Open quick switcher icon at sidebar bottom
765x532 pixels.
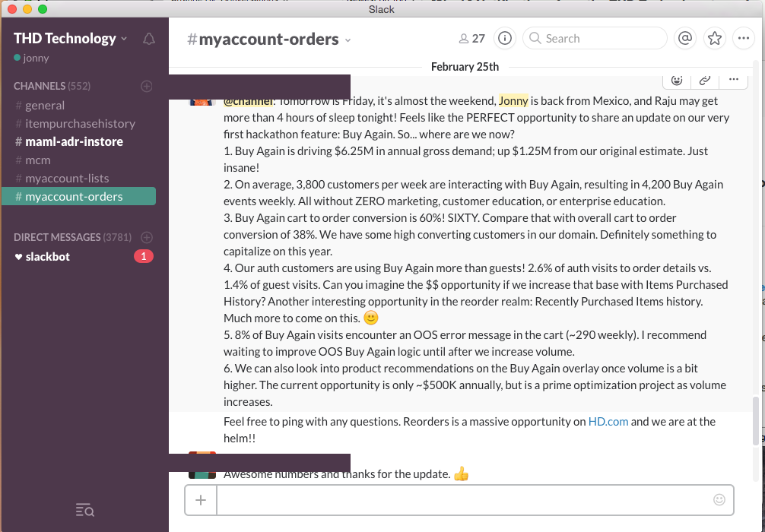[85, 510]
